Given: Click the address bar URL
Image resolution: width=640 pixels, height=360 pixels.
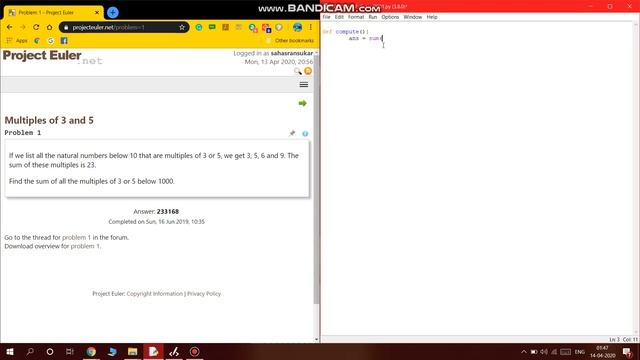Looking at the screenshot, I should [x=109, y=27].
